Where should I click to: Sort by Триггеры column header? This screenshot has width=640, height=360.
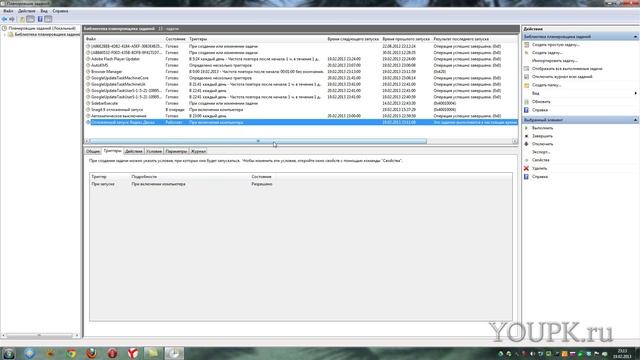pos(257,39)
